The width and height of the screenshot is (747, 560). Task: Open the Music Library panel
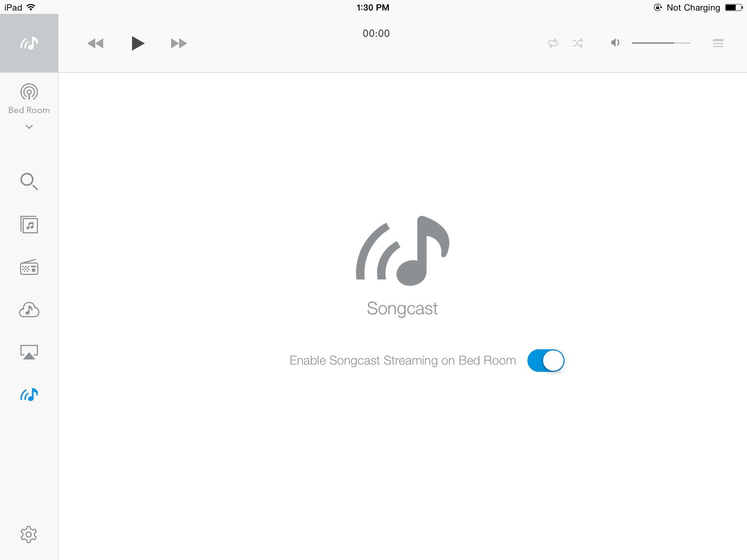pyautogui.click(x=30, y=226)
